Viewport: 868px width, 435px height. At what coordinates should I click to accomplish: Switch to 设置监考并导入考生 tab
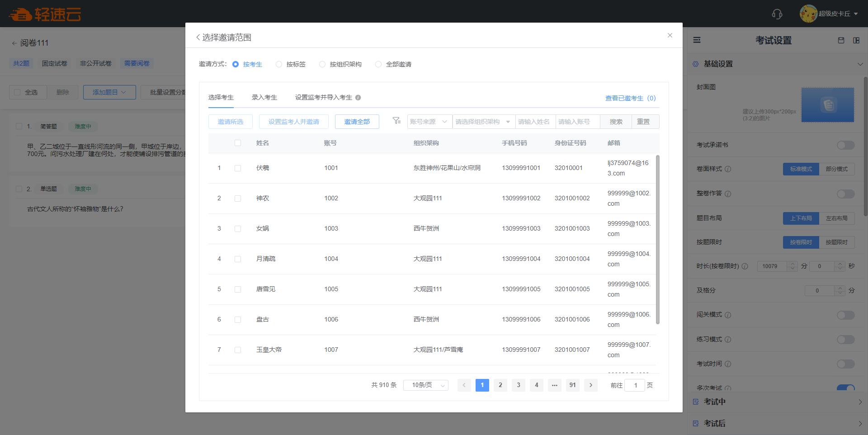tap(324, 98)
